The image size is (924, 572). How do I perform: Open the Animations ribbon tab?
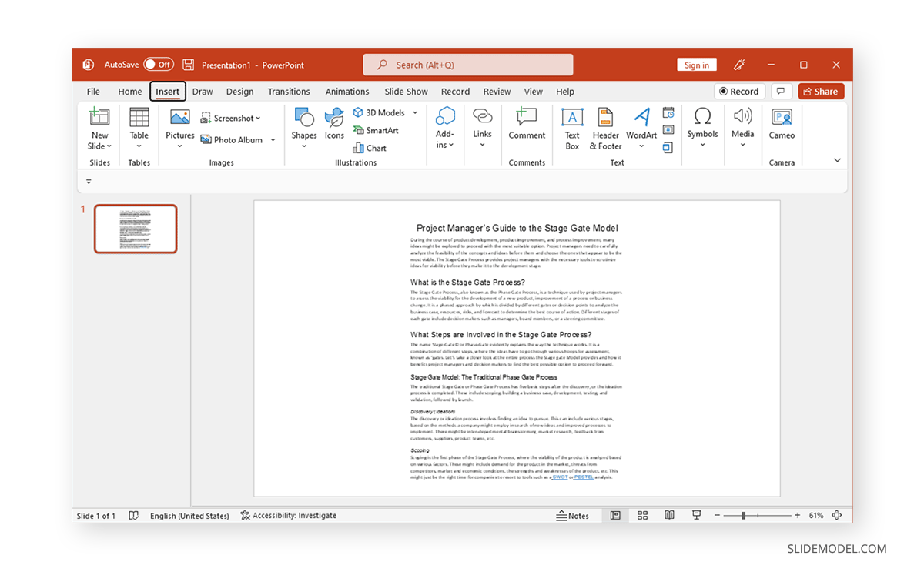[347, 91]
